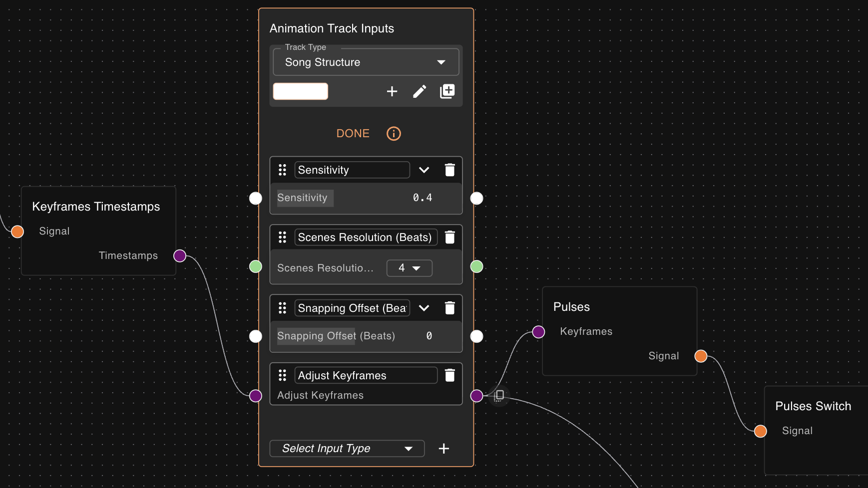Screen dimensions: 868x488
Task: Click the copy icon near Adjust Keyframes output
Action: pyautogui.click(x=499, y=396)
